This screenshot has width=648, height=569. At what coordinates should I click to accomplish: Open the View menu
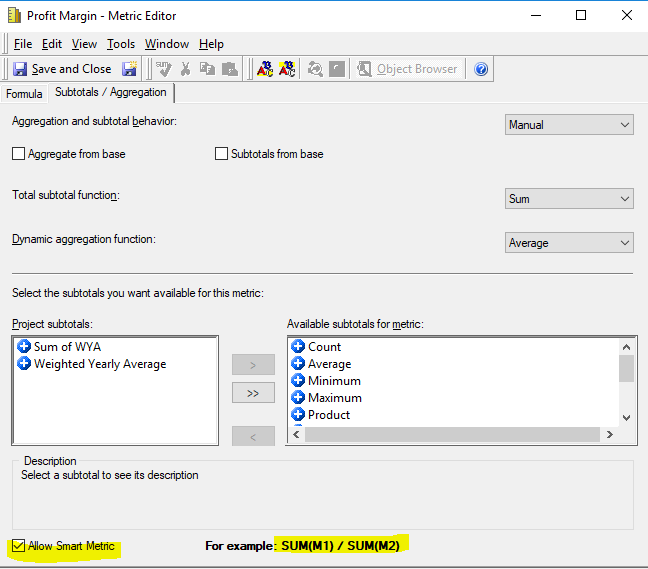click(84, 44)
